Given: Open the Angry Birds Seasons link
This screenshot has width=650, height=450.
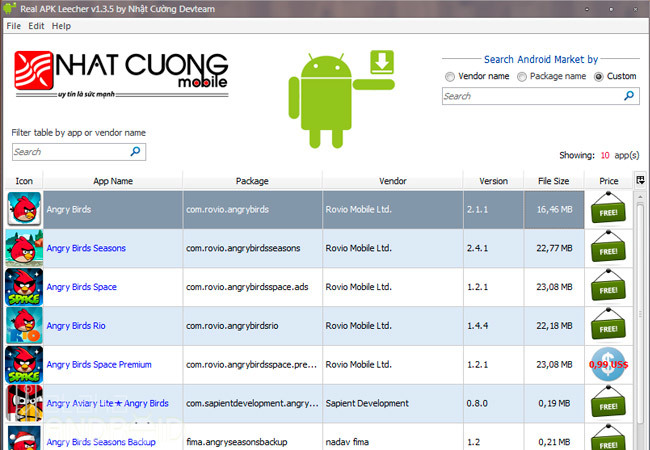Looking at the screenshot, I should point(86,248).
